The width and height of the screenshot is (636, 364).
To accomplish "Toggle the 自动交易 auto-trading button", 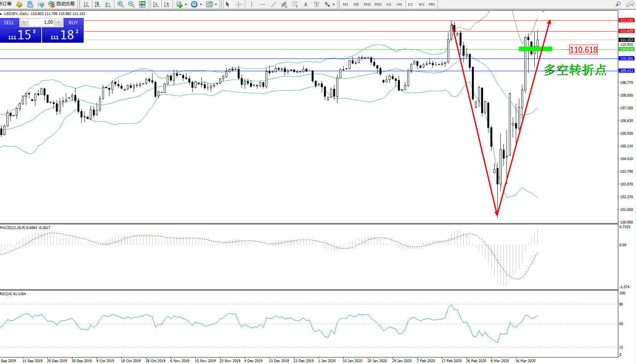I will click(62, 4).
